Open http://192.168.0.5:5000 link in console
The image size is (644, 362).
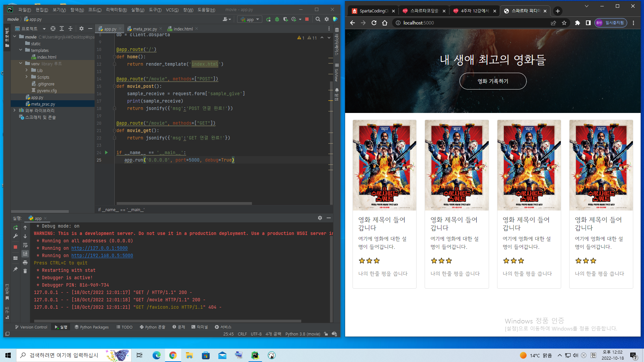click(102, 255)
